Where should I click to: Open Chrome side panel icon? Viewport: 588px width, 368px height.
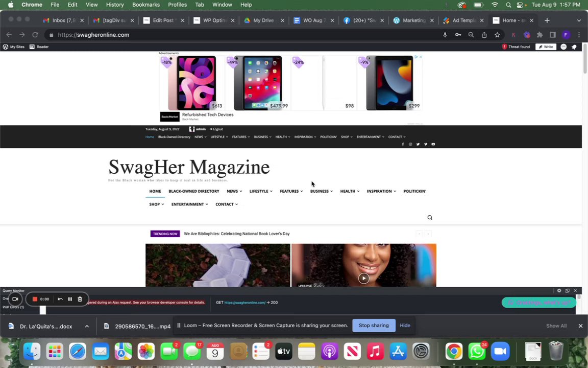point(553,35)
